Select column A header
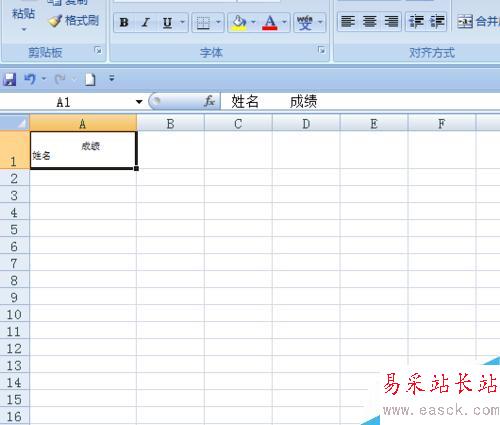500x425 pixels. point(83,124)
